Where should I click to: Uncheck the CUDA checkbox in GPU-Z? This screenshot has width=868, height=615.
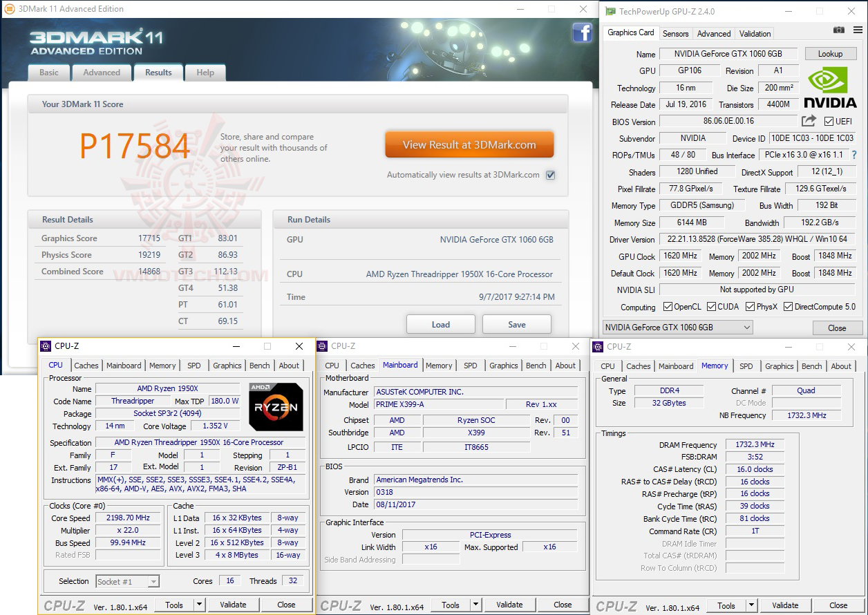(x=713, y=306)
